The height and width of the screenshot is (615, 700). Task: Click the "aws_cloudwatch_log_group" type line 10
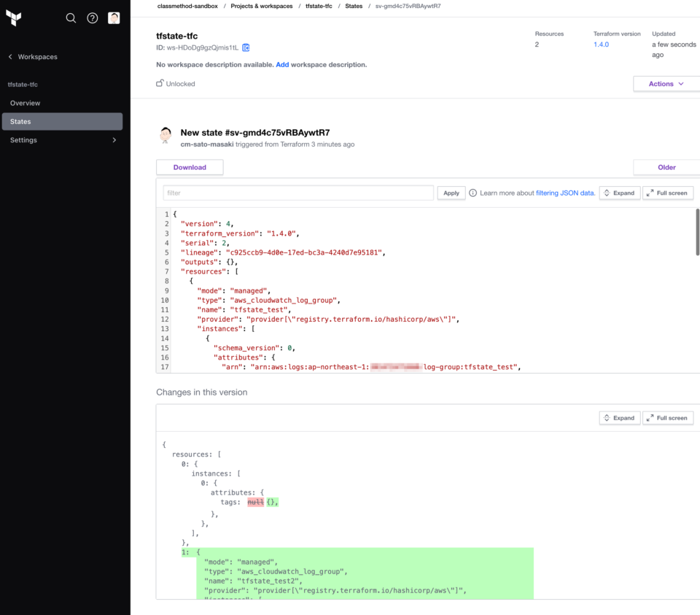click(268, 300)
